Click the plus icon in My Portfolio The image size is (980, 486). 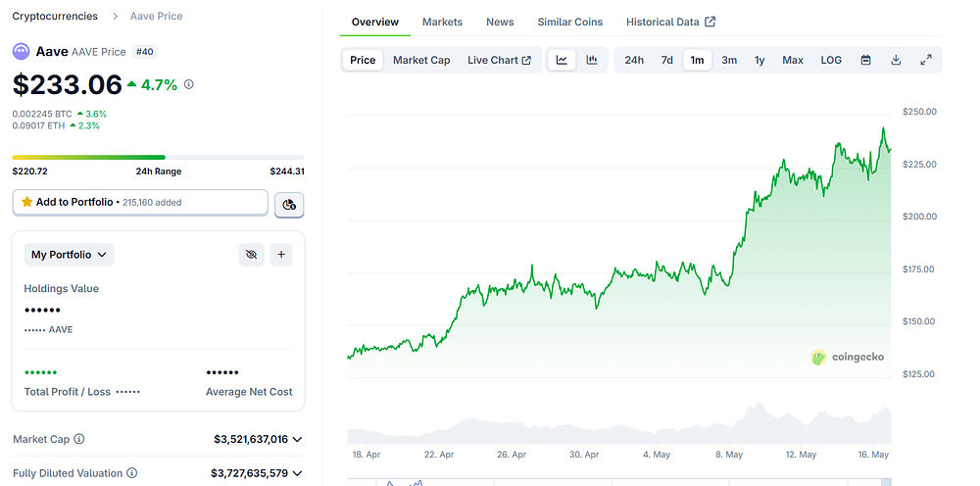tap(281, 255)
